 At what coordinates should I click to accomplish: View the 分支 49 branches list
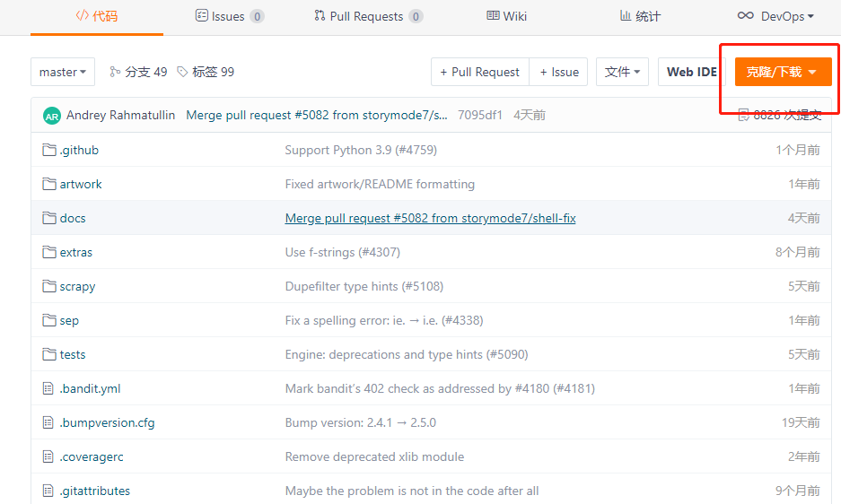138,72
